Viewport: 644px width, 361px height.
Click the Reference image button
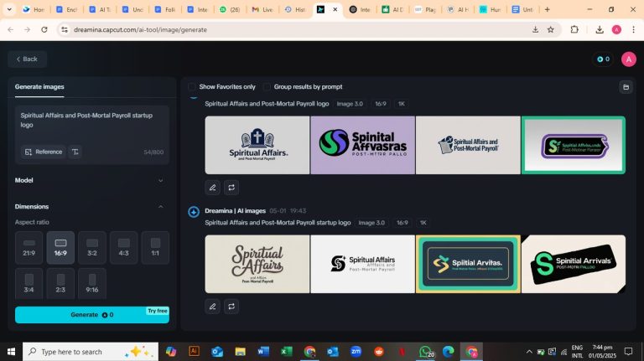pos(44,152)
